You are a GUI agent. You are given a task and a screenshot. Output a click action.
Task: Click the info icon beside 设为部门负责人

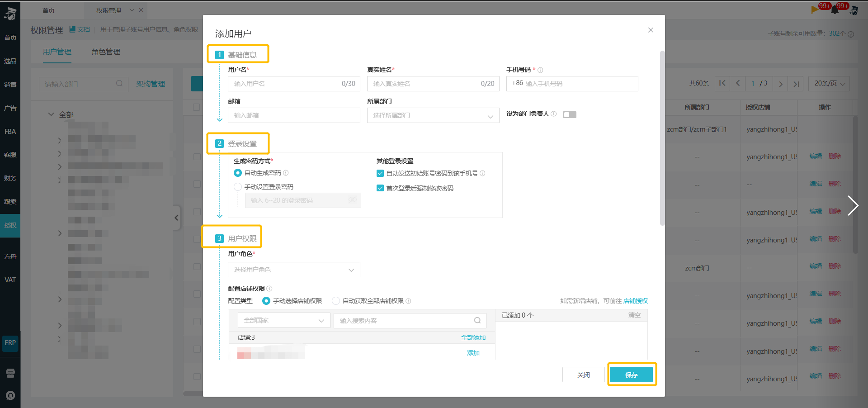click(x=554, y=114)
